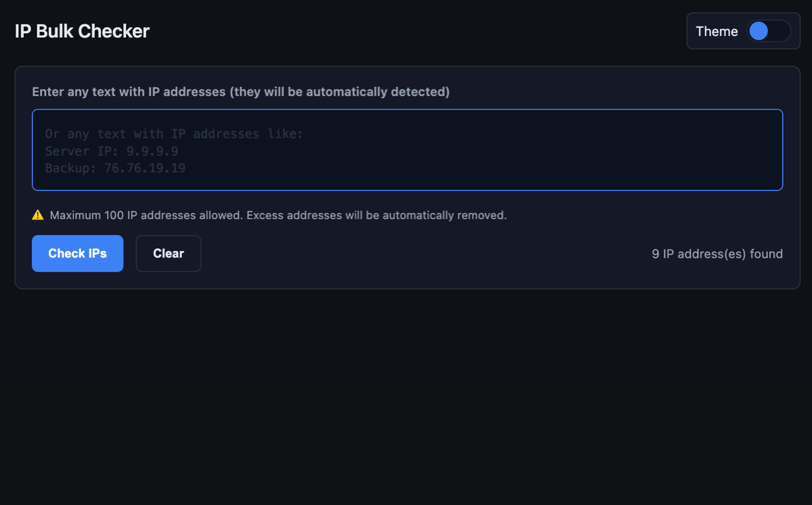Viewport: 812px width, 505px height.
Task: Click the IP Bulk Checker title
Action: pos(81,31)
